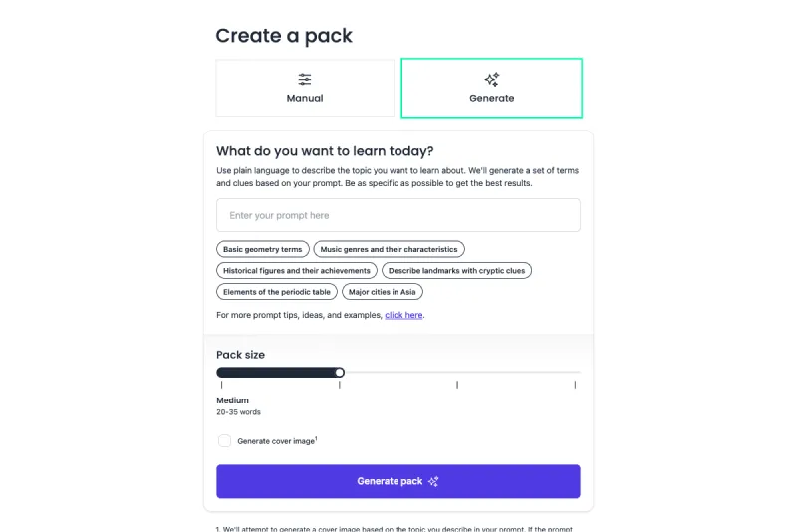Image resolution: width=797 pixels, height=532 pixels.
Task: Set pack size to the smallest tick
Action: click(x=221, y=373)
